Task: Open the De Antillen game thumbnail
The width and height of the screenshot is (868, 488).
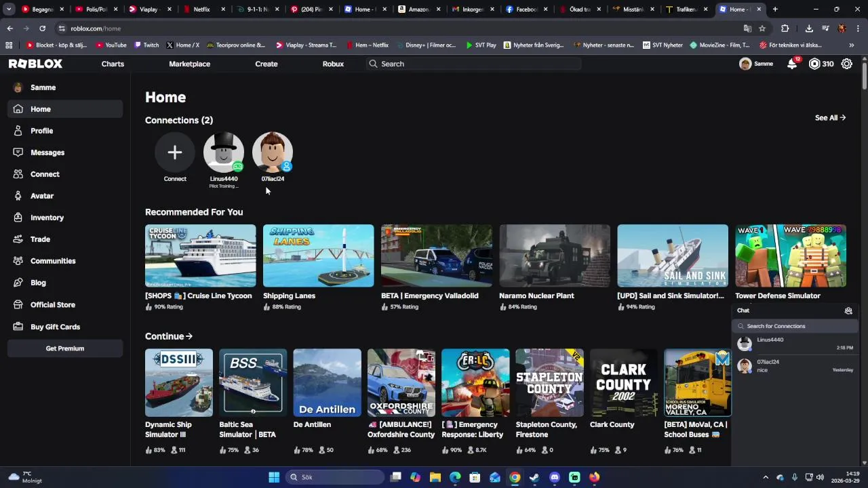Action: (x=328, y=383)
